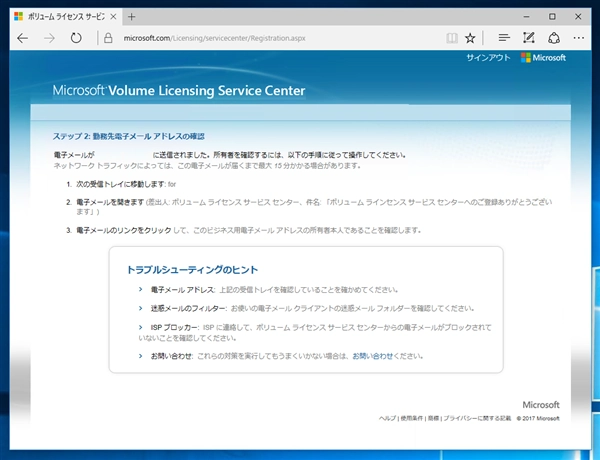
Task: Open ヘルプ footer link
Action: click(387, 418)
